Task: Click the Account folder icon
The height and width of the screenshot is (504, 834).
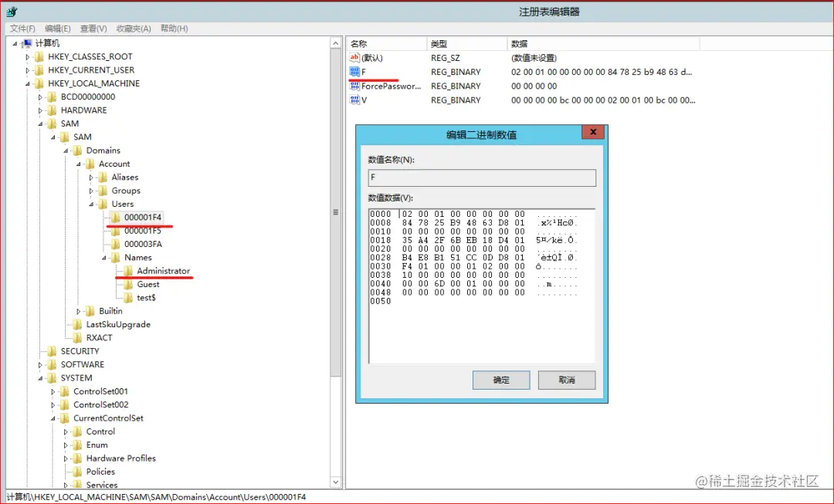Action: coord(90,164)
